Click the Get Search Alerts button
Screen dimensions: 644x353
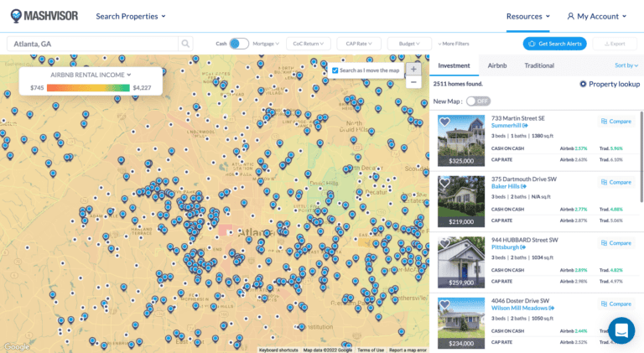[x=554, y=44]
